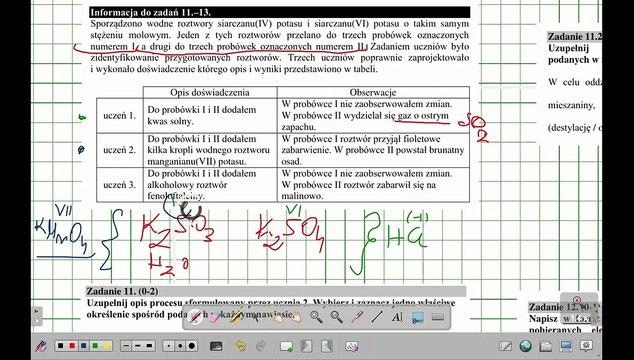Pick the black pen color
The image size is (634, 360).
(x=61, y=346)
